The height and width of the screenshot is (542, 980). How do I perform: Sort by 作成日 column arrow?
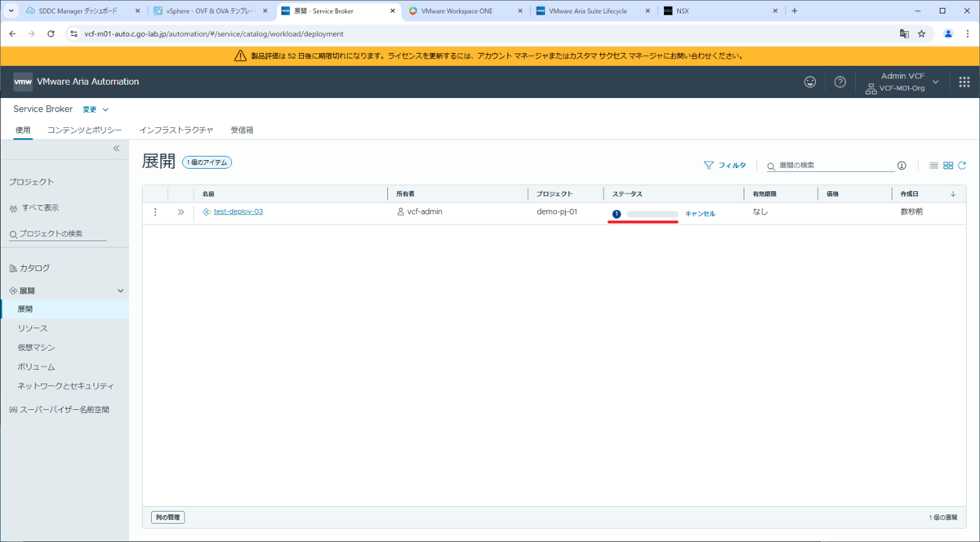point(953,193)
